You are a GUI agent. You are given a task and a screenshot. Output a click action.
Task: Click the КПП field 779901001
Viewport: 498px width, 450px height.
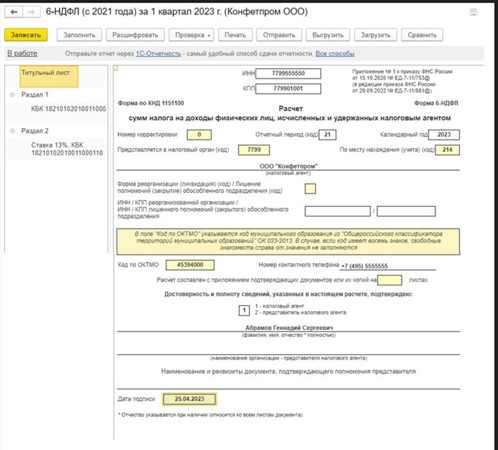288,89
